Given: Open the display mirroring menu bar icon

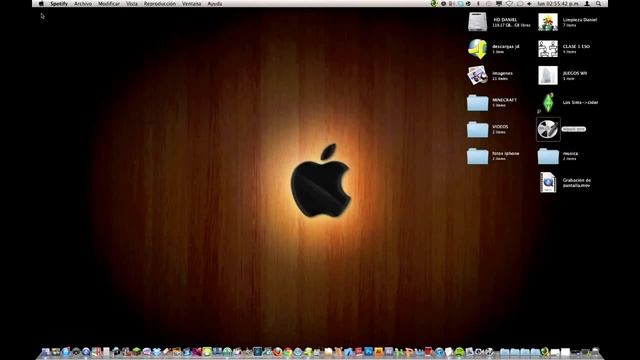Looking at the screenshot, I should (x=499, y=4).
